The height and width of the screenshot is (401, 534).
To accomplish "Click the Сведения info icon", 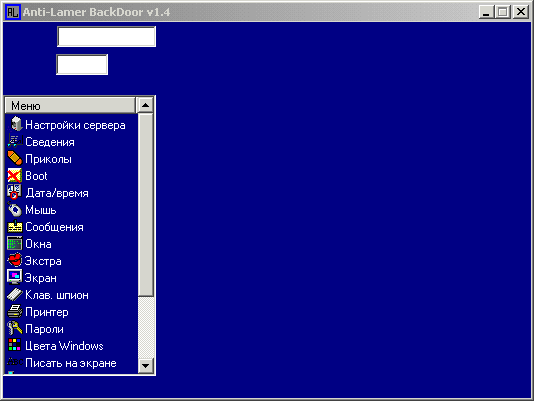I will [x=15, y=141].
